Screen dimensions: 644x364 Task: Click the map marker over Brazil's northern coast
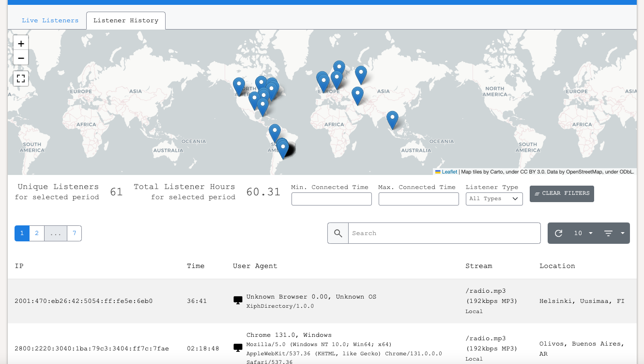[x=275, y=133]
